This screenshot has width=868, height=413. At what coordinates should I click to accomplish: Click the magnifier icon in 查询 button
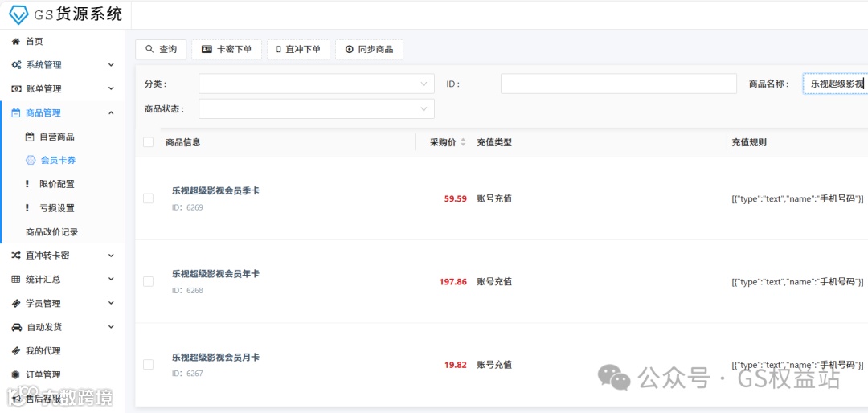click(149, 49)
